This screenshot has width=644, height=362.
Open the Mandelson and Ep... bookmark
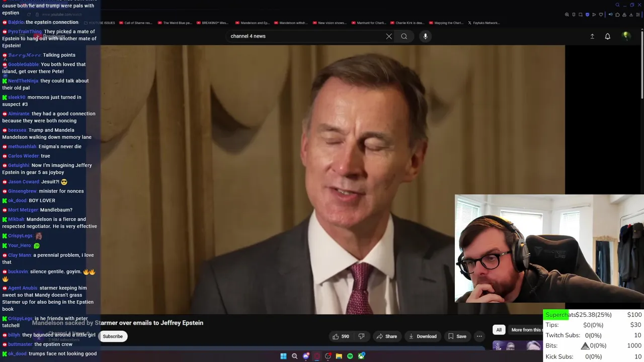pyautogui.click(x=252, y=23)
